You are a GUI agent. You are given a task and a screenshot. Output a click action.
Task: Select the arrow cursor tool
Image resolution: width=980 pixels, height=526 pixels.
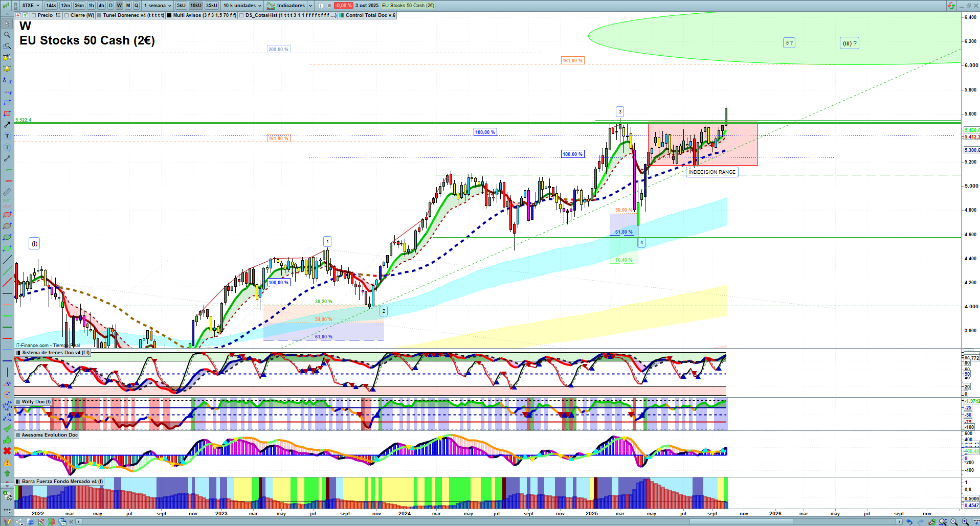7,24
